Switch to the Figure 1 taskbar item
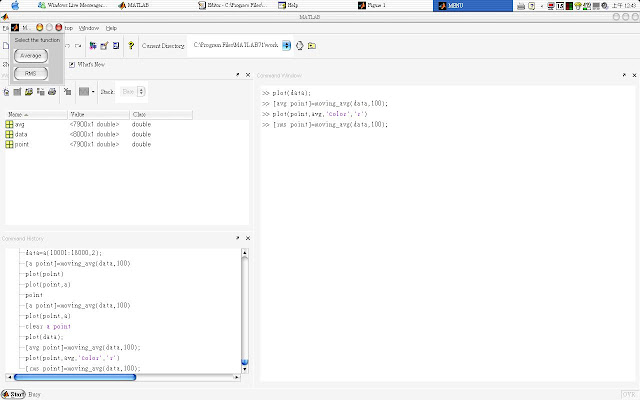 click(372, 5)
